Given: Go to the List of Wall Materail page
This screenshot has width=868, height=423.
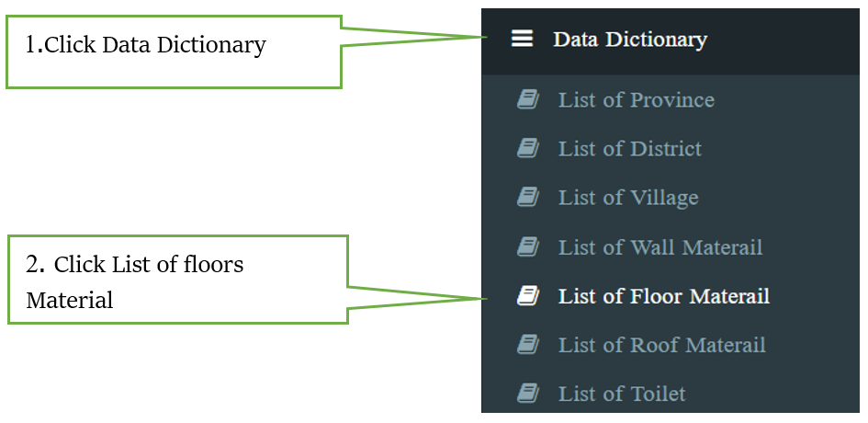Looking at the screenshot, I should 671,246.
